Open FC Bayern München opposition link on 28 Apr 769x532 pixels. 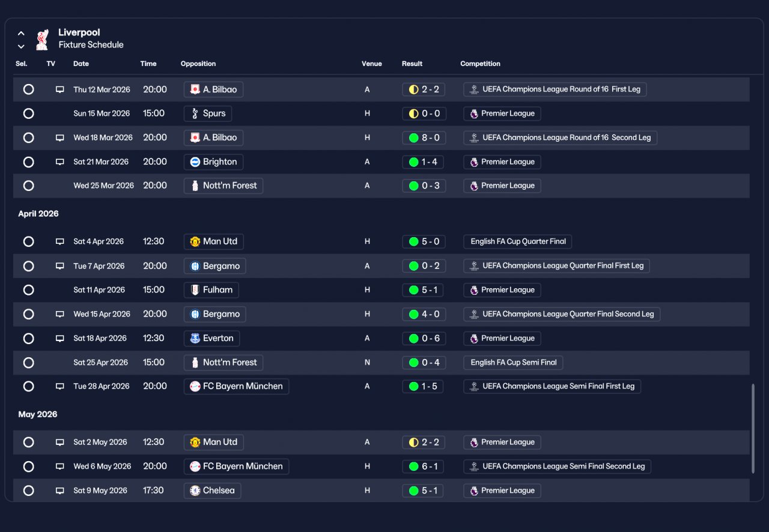pos(236,386)
